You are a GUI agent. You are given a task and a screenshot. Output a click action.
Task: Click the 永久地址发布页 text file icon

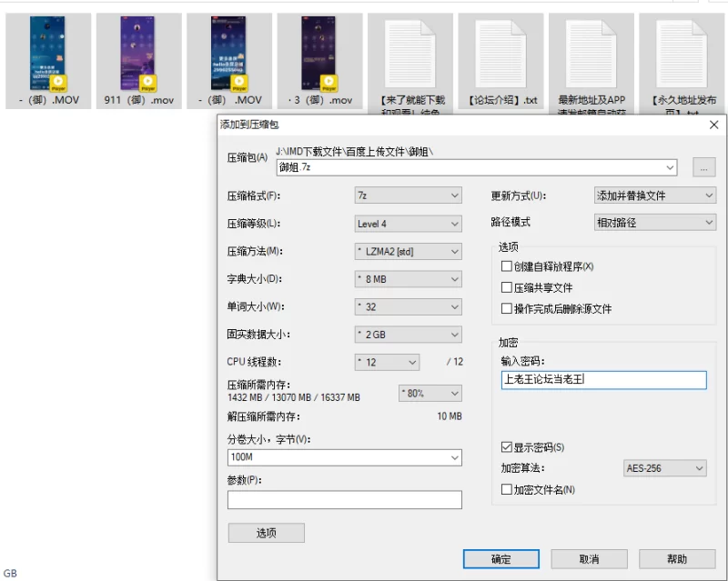[682, 53]
